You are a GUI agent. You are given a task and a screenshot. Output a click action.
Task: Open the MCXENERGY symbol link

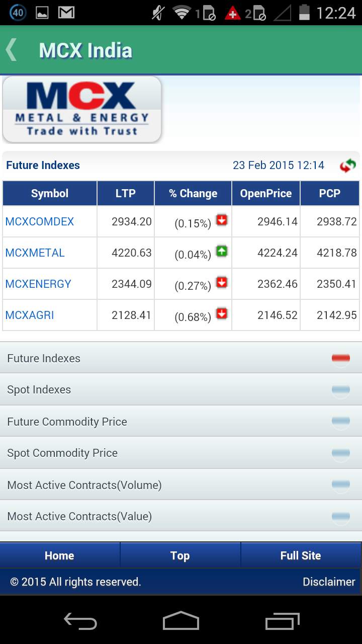38,284
